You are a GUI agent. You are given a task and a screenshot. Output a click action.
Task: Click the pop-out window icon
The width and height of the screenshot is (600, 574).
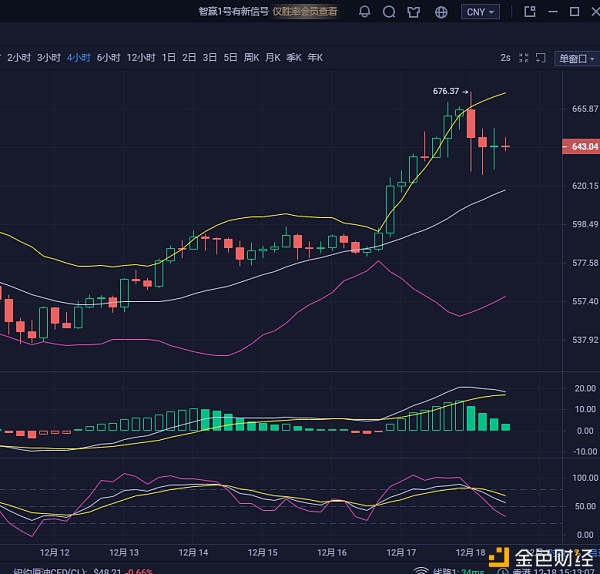[x=530, y=11]
